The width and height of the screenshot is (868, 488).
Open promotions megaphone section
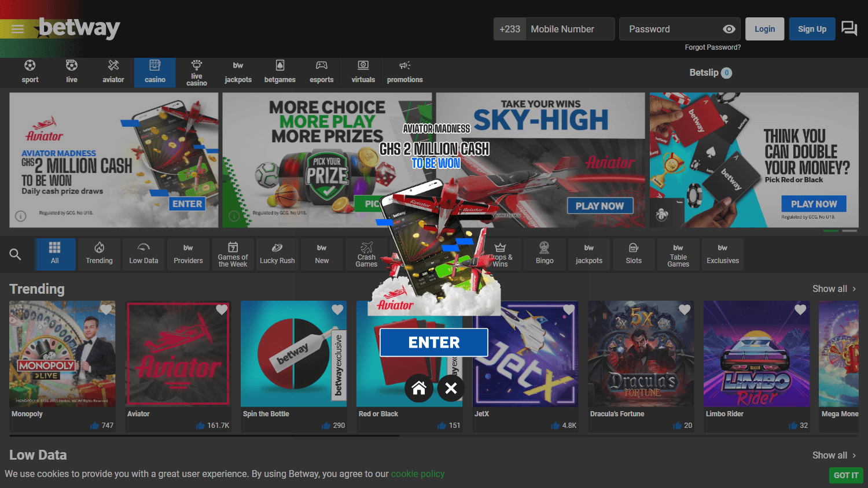[x=405, y=72]
